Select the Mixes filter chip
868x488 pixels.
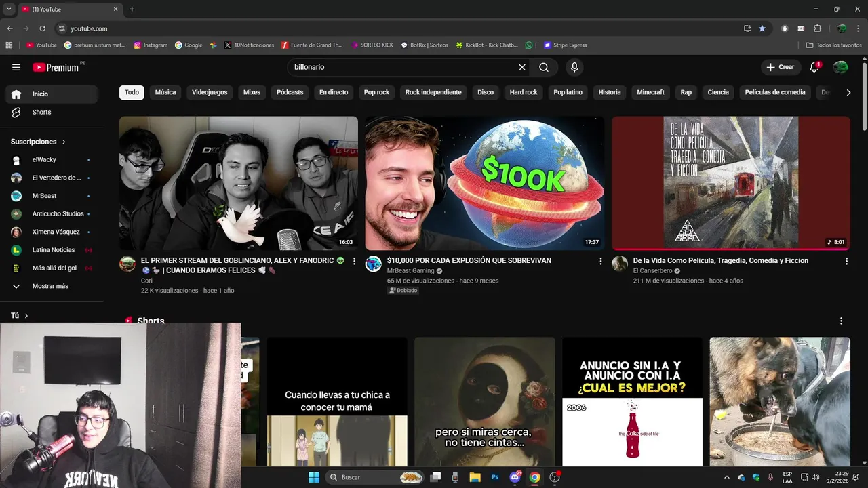point(252,92)
